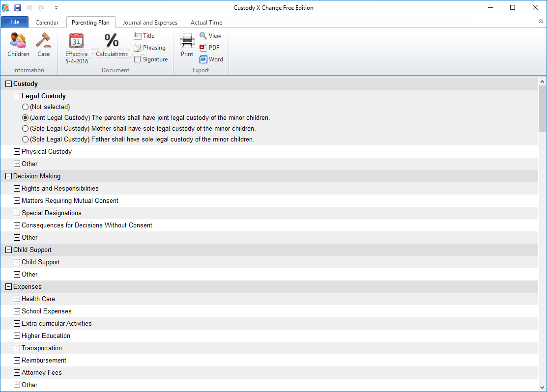The image size is (547, 392).
Task: Expand Other under Decision Making
Action: pyautogui.click(x=17, y=237)
